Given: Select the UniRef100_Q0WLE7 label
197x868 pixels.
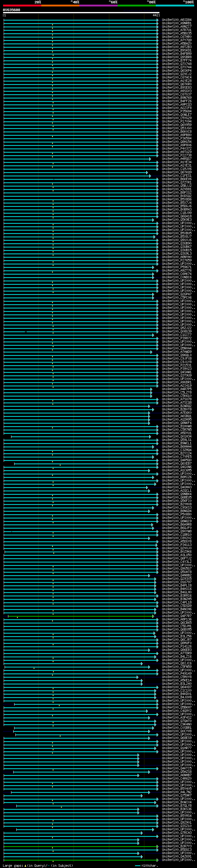Looking at the screenshot, I should coord(176,115).
